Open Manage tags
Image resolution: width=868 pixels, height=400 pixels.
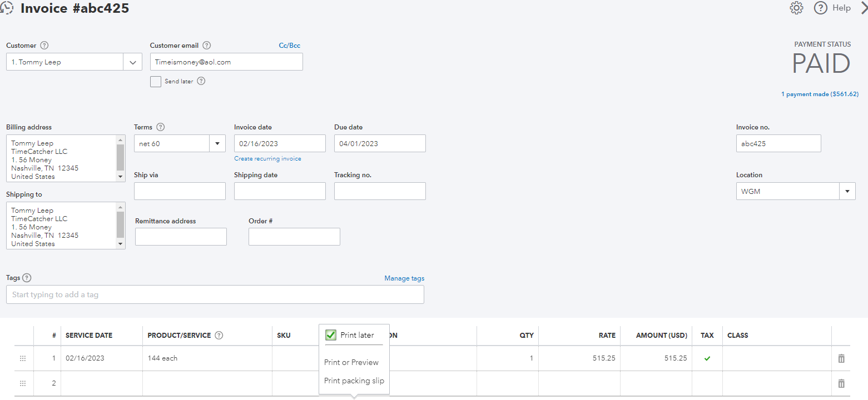coord(404,278)
